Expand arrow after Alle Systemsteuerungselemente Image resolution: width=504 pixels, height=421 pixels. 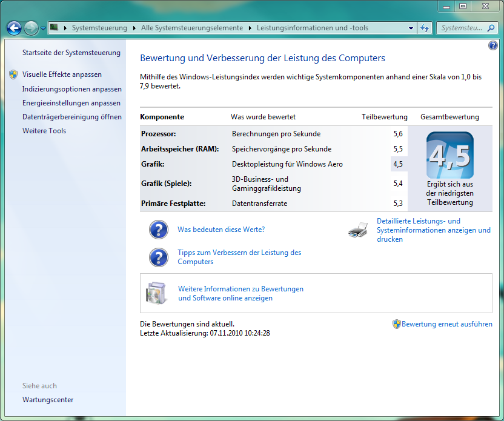250,28
